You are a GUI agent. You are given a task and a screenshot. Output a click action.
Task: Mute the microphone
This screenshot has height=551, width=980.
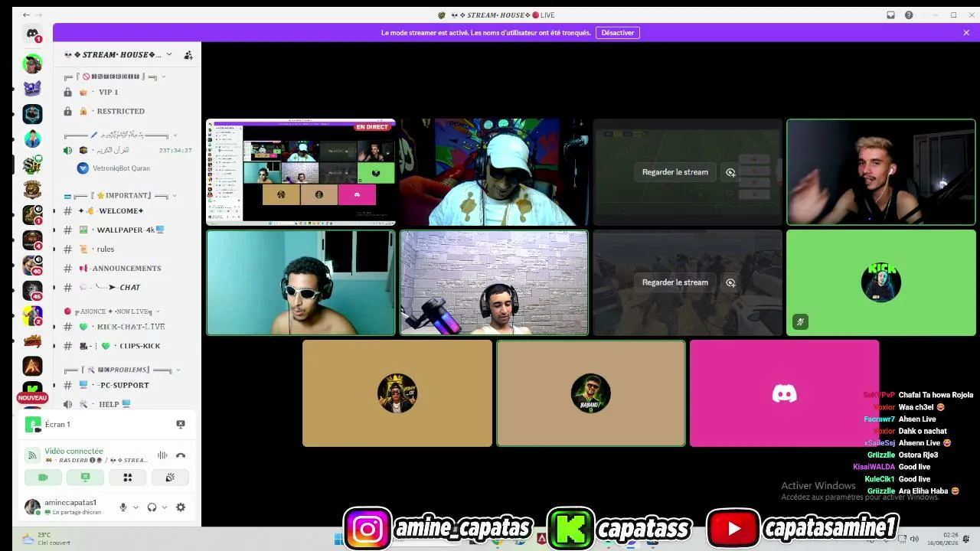tap(122, 507)
